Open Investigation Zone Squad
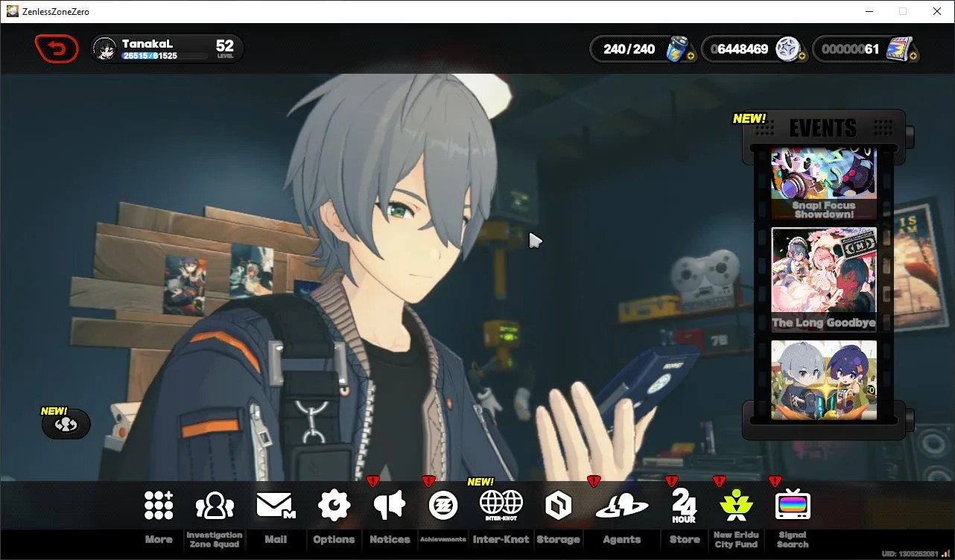 pos(215,506)
